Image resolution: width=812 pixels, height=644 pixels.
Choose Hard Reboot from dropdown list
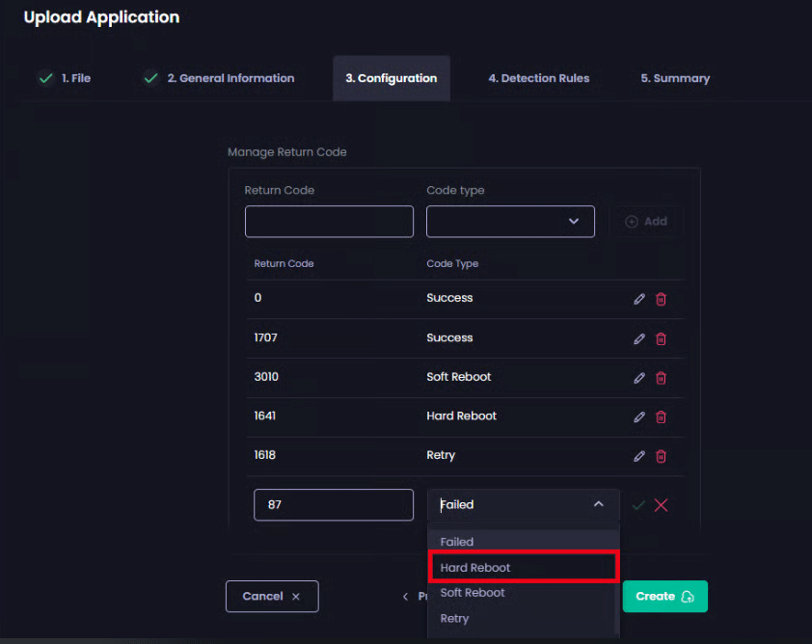522,568
